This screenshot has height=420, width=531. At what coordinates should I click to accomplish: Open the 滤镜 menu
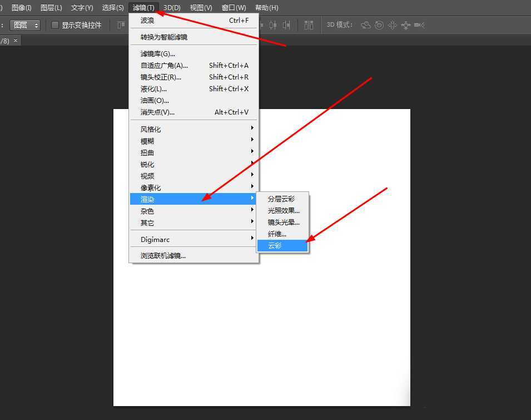(x=143, y=7)
